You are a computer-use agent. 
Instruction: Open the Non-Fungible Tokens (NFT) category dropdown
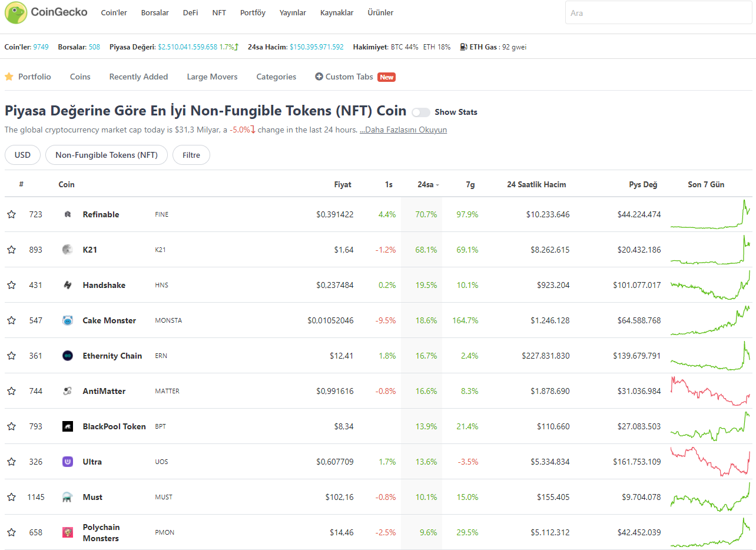107,155
